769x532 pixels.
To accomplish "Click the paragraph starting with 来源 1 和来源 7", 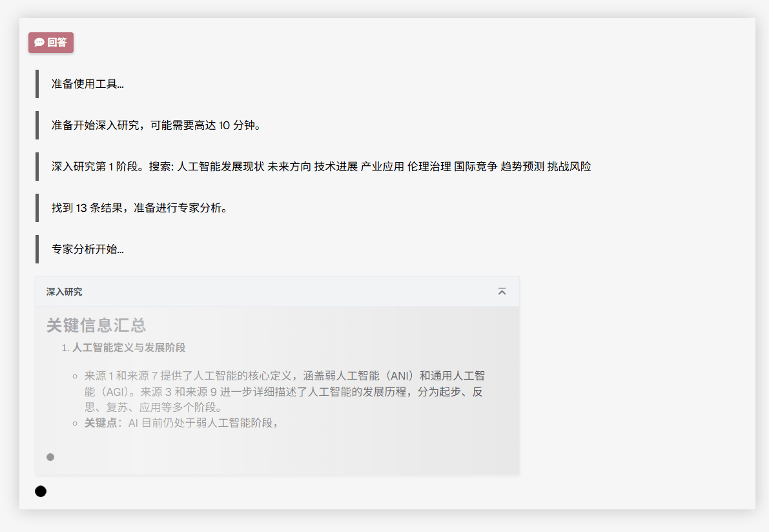I will [x=284, y=391].
